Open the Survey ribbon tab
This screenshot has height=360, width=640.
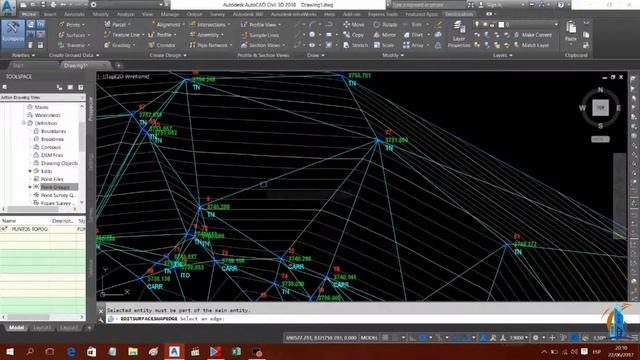point(218,14)
